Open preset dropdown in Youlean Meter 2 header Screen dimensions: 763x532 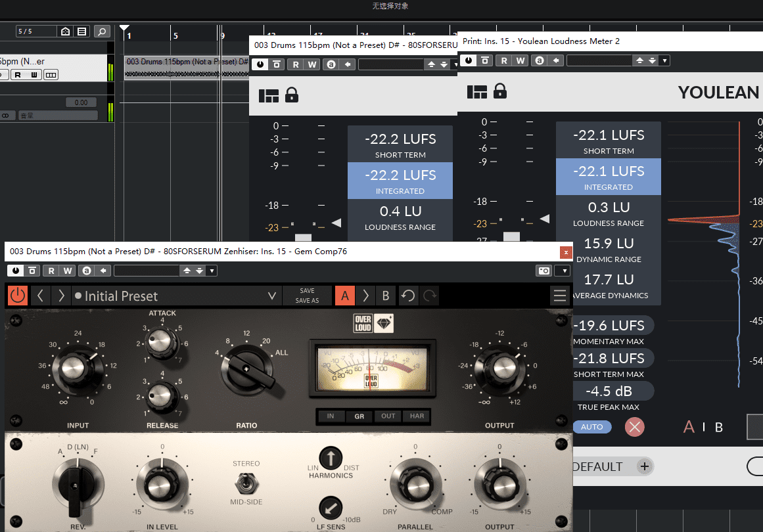[x=664, y=60]
